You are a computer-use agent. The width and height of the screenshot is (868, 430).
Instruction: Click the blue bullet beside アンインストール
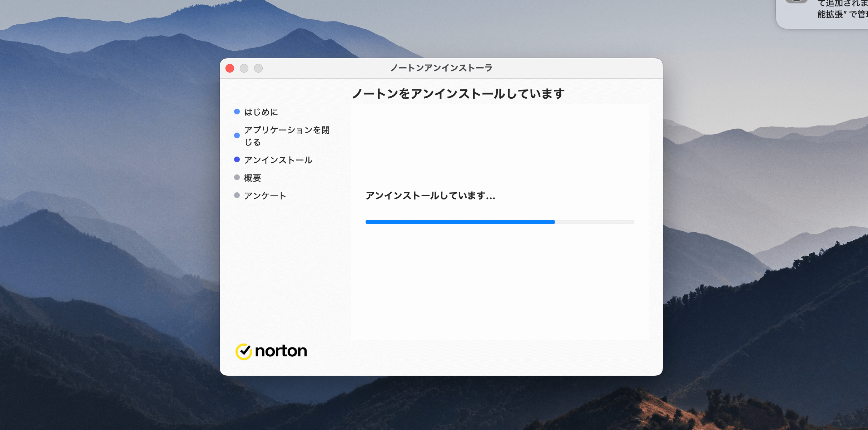pos(237,159)
